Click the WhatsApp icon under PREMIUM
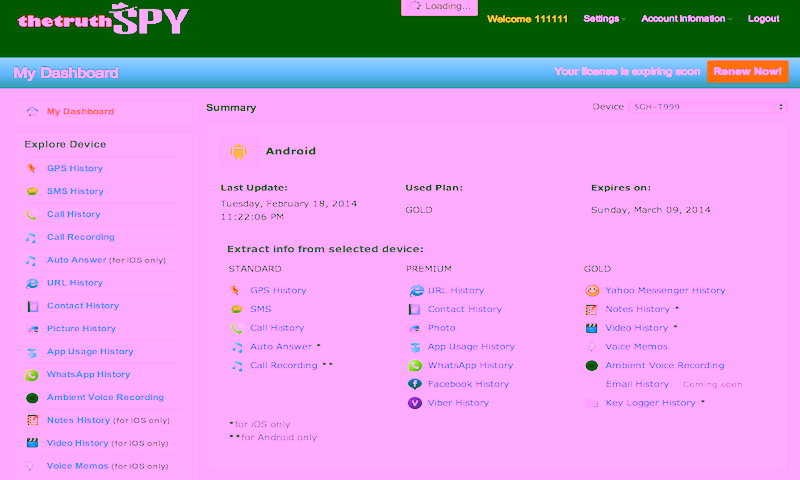Screen dimensions: 800x480 415,366
